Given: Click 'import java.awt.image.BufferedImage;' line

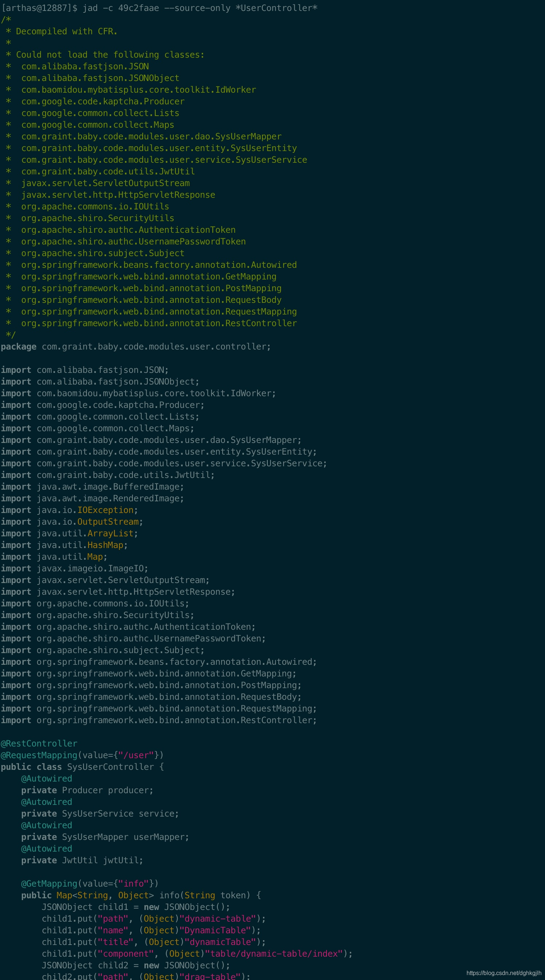Looking at the screenshot, I should [x=92, y=487].
